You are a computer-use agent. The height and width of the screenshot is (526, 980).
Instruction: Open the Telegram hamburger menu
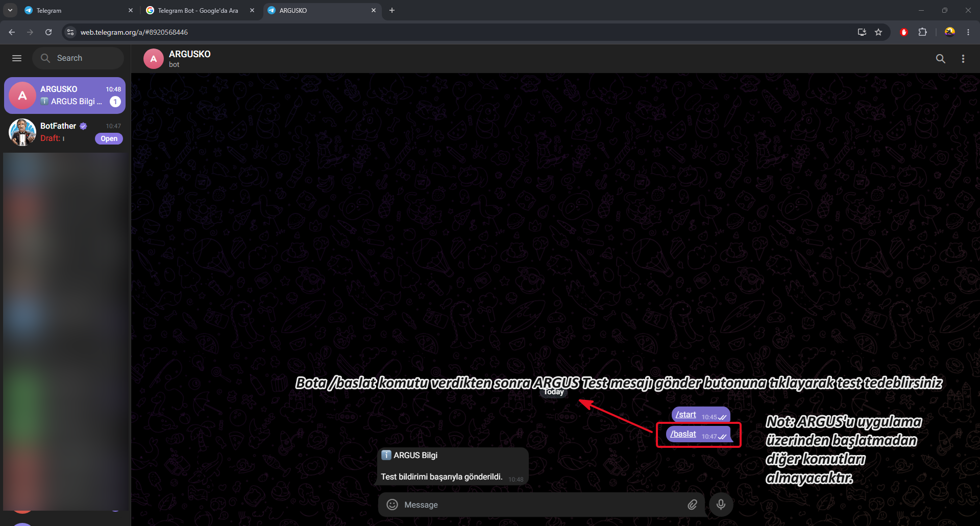pyautogui.click(x=17, y=58)
